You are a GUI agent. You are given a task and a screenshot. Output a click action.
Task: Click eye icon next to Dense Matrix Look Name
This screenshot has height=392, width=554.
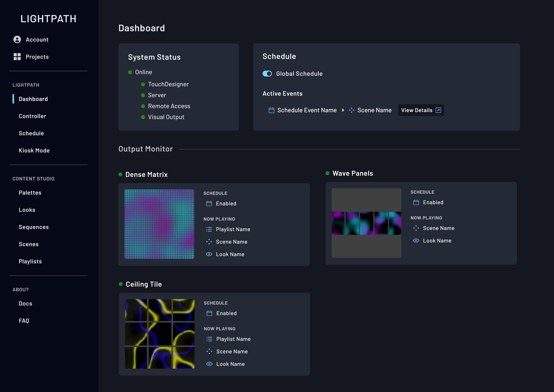[209, 254]
